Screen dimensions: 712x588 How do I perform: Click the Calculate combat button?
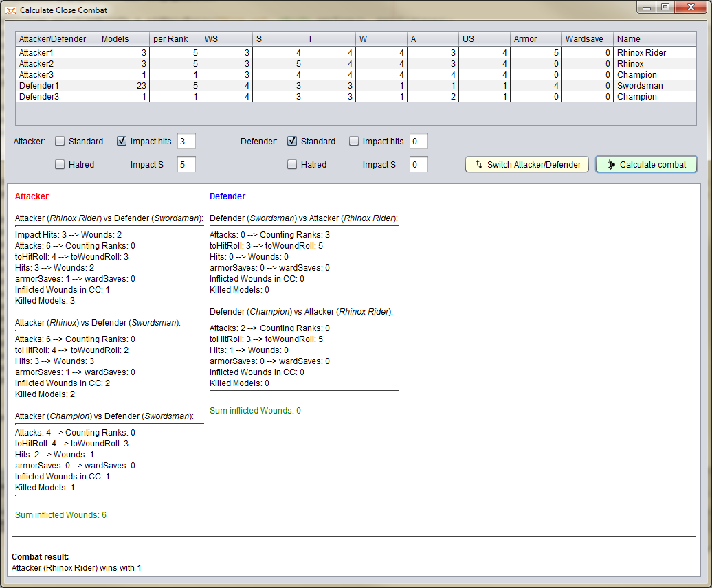click(x=646, y=165)
